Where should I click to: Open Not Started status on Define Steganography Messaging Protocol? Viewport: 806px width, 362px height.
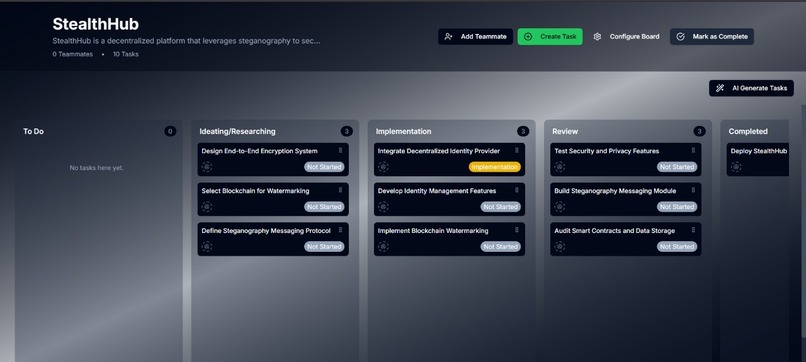pos(324,247)
